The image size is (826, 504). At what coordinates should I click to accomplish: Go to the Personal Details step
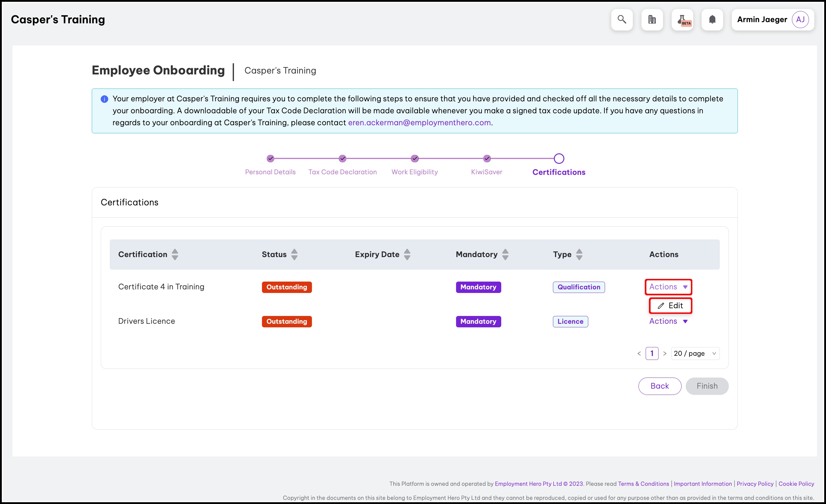pyautogui.click(x=270, y=172)
